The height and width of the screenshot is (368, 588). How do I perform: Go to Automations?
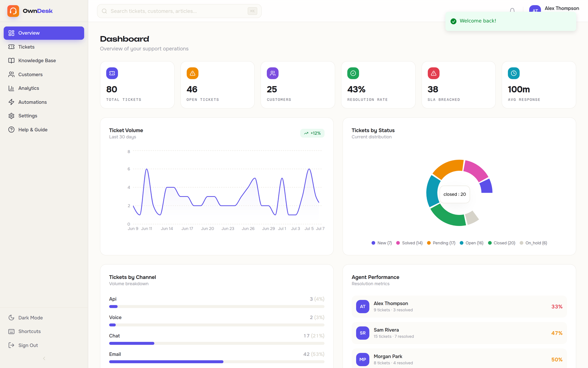[x=44, y=102]
